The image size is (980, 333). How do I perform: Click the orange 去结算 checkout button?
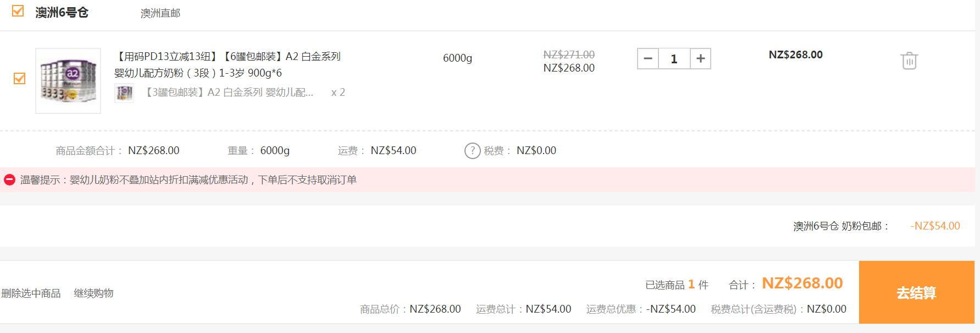pyautogui.click(x=916, y=292)
